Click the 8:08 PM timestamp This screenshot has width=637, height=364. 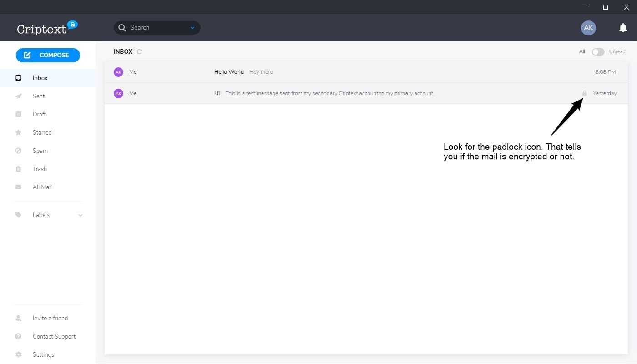click(605, 72)
